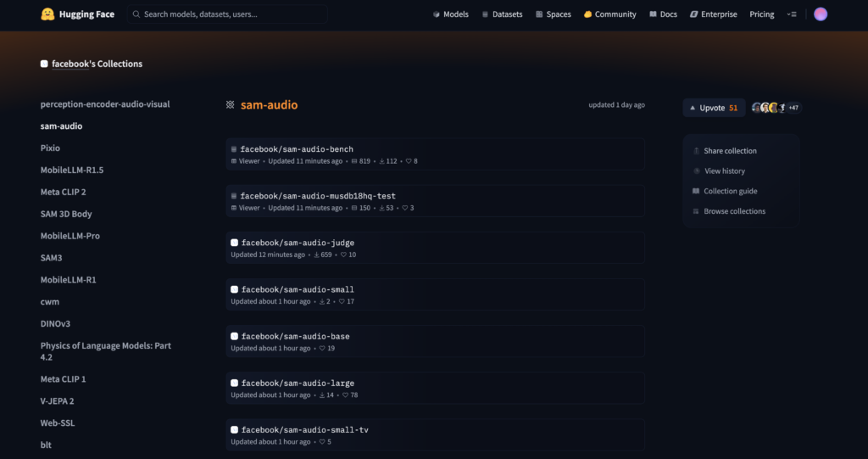Open the Collection guide link

[730, 192]
